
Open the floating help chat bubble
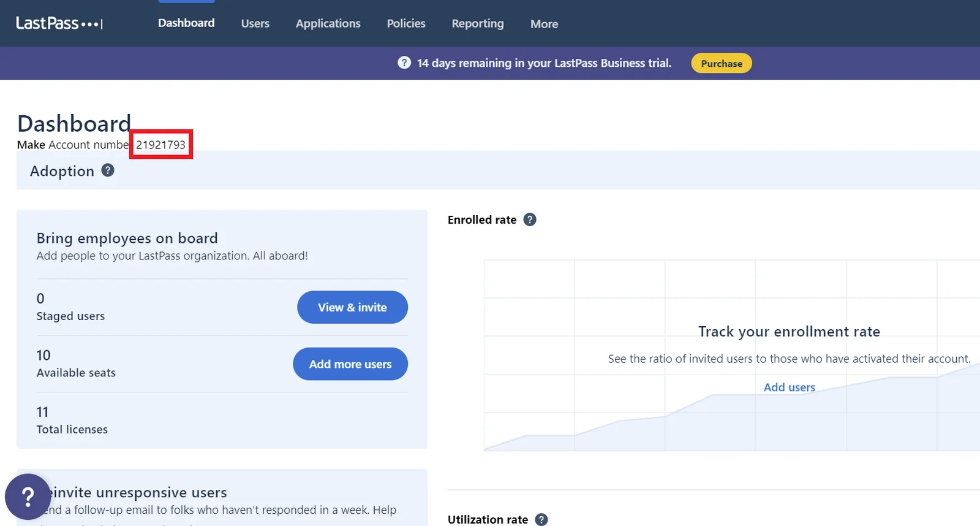[x=28, y=497]
